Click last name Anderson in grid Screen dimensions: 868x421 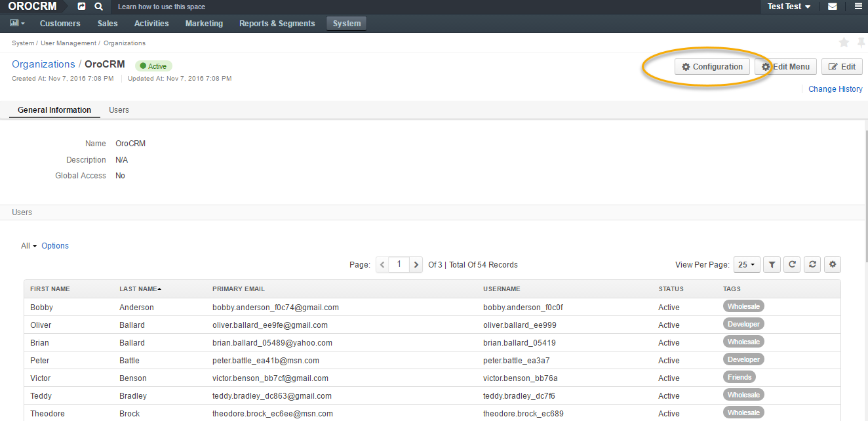pyautogui.click(x=136, y=308)
